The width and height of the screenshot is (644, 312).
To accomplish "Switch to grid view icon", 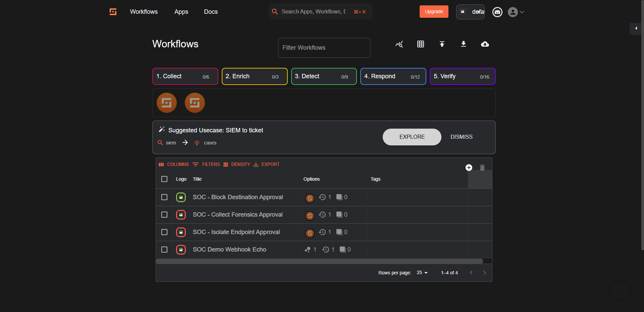I will 421,44.
